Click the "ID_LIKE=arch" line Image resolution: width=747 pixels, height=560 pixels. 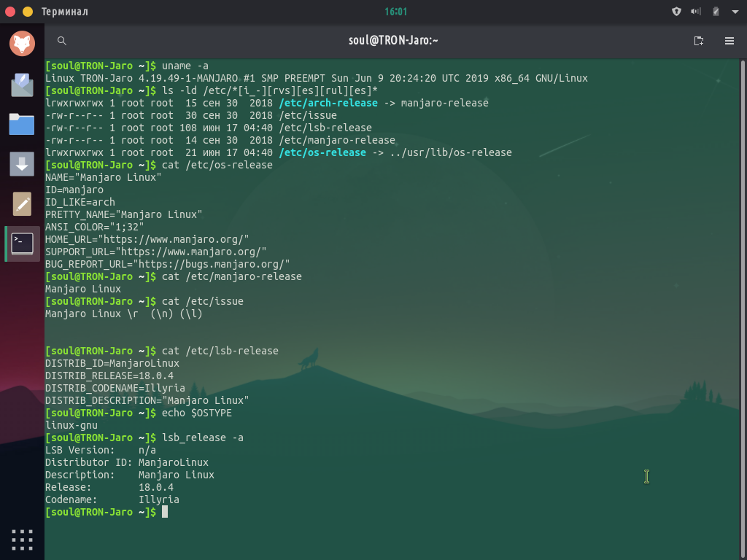click(80, 202)
